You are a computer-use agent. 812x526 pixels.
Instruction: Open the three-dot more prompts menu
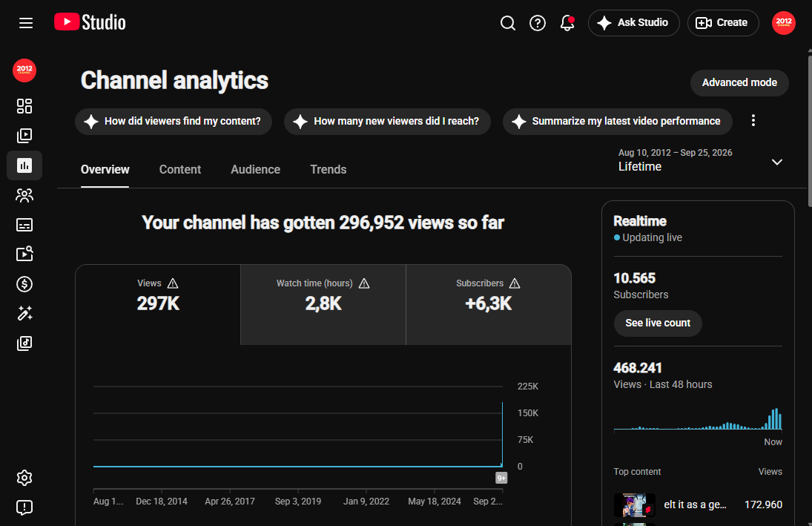coord(753,121)
